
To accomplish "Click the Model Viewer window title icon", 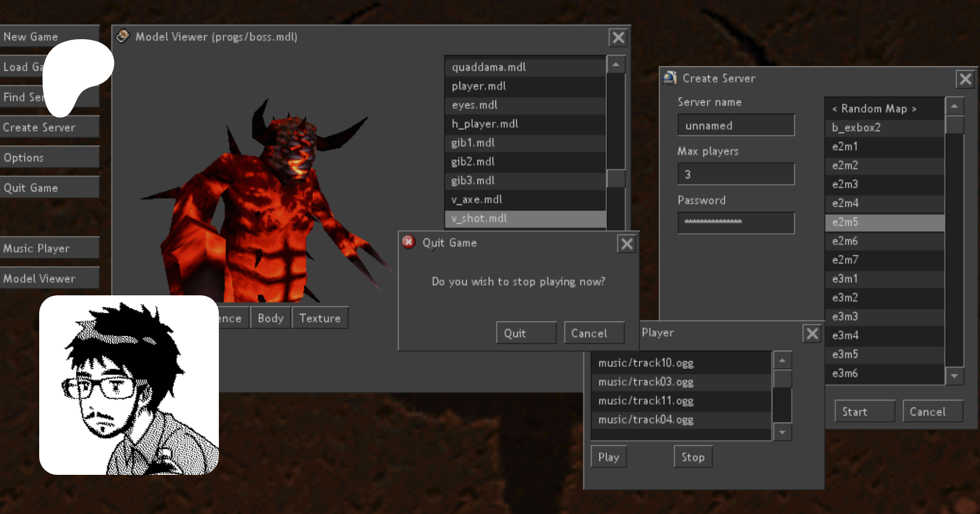I will click(x=123, y=36).
